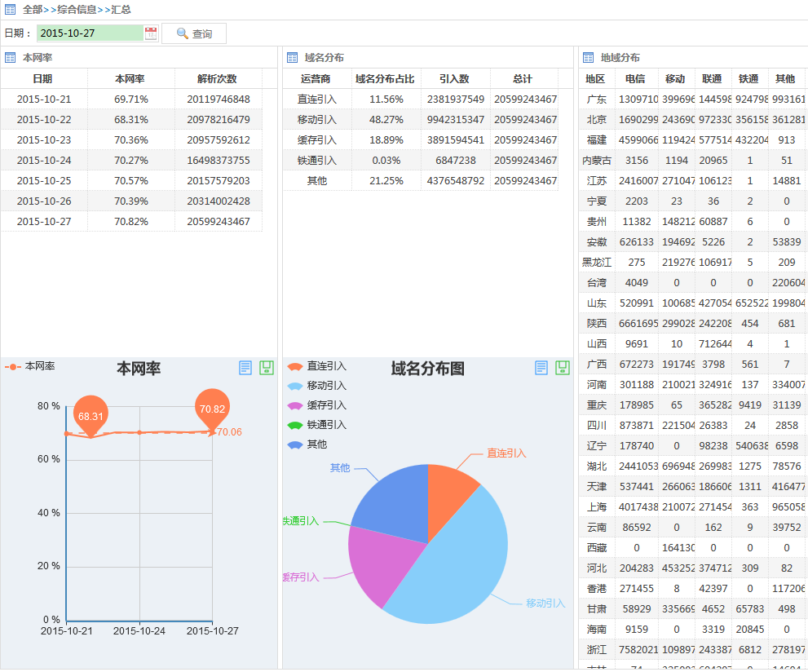Select the 西藏 region row

coord(692,548)
